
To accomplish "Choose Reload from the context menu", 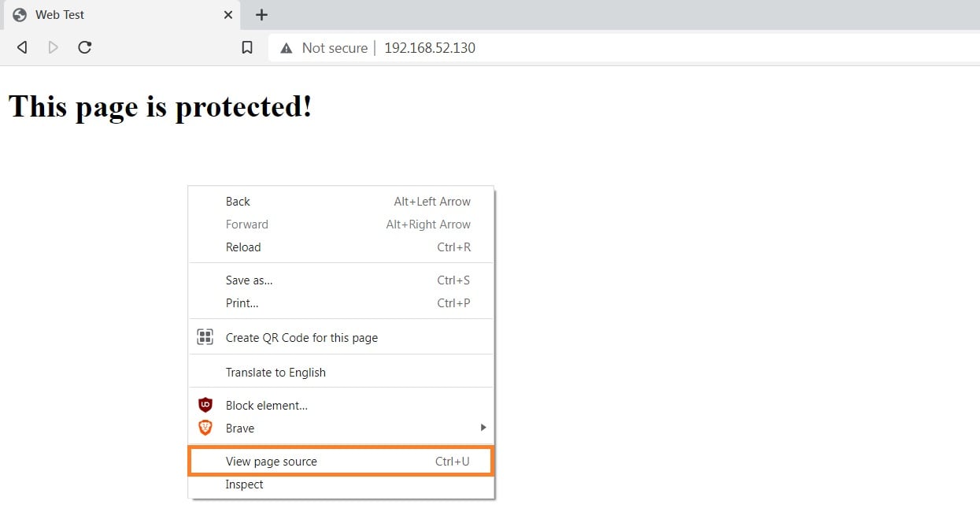I will coord(341,247).
